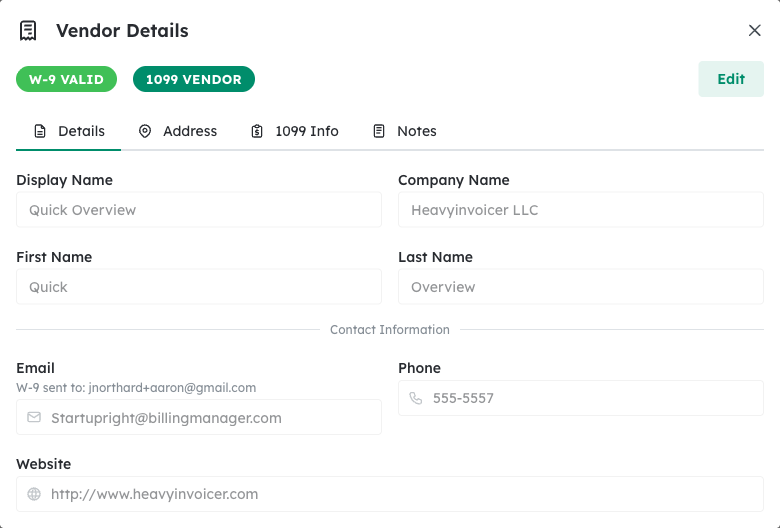Select the Last Name input box
780x528 pixels.
coord(581,287)
